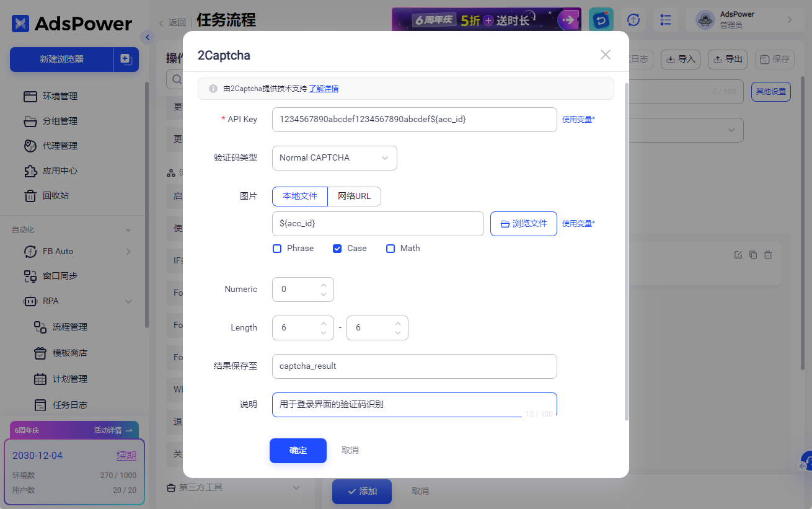Click the list settings icon in header
This screenshot has height=509, width=812.
(666, 20)
